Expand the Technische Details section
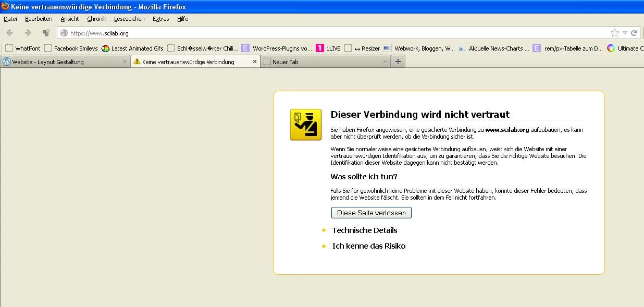 tap(360, 230)
